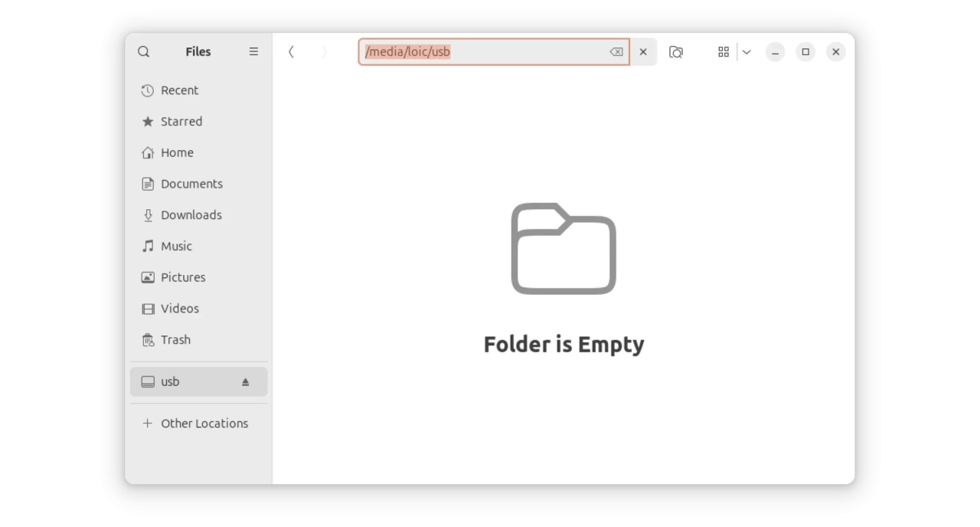Open the Trash location
The height and width of the screenshot is (527, 980).
point(175,340)
